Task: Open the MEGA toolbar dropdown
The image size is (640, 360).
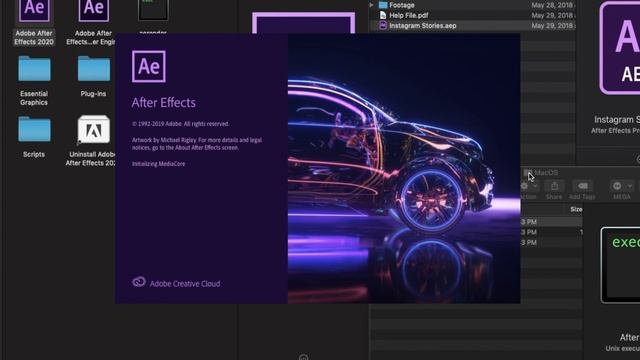Action: click(622, 186)
